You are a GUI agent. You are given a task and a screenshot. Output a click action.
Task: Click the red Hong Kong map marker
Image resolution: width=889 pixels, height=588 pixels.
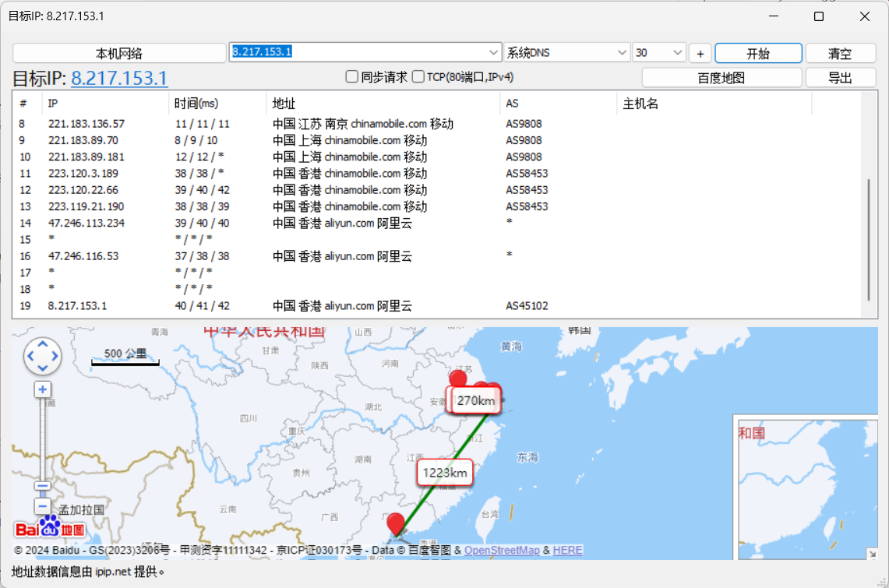point(396,523)
